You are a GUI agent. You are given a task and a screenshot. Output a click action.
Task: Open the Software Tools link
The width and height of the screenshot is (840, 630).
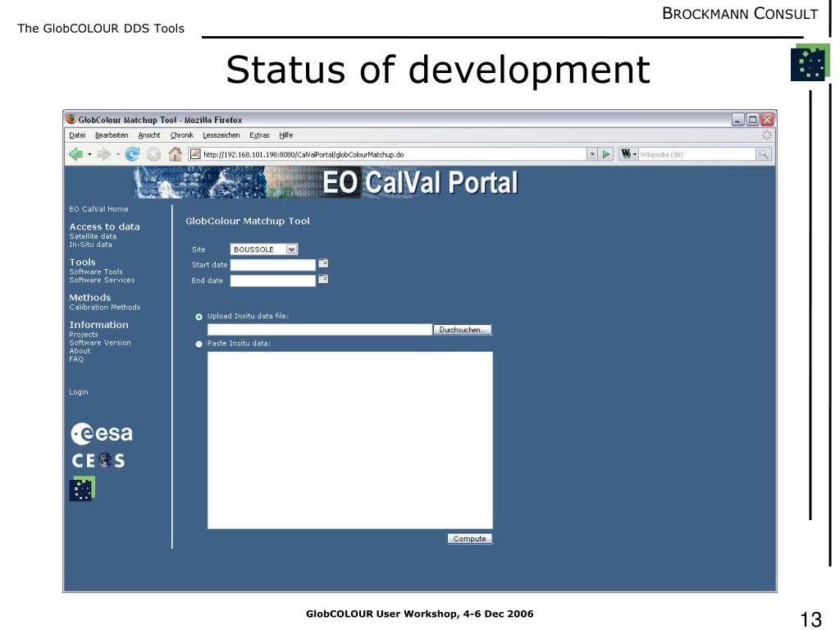96,272
